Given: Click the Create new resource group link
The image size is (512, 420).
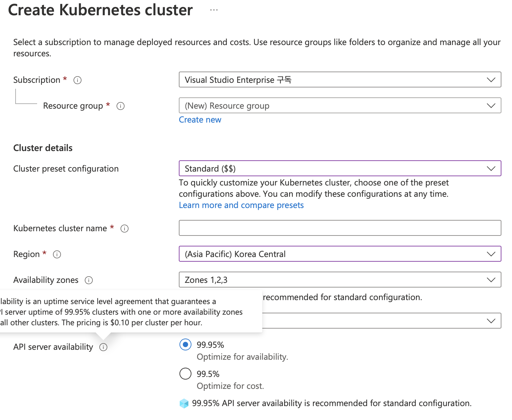Looking at the screenshot, I should click(200, 120).
